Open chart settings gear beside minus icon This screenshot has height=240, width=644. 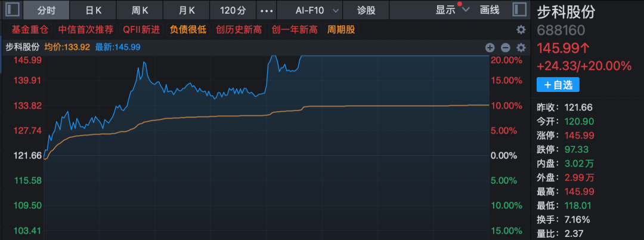click(521, 47)
